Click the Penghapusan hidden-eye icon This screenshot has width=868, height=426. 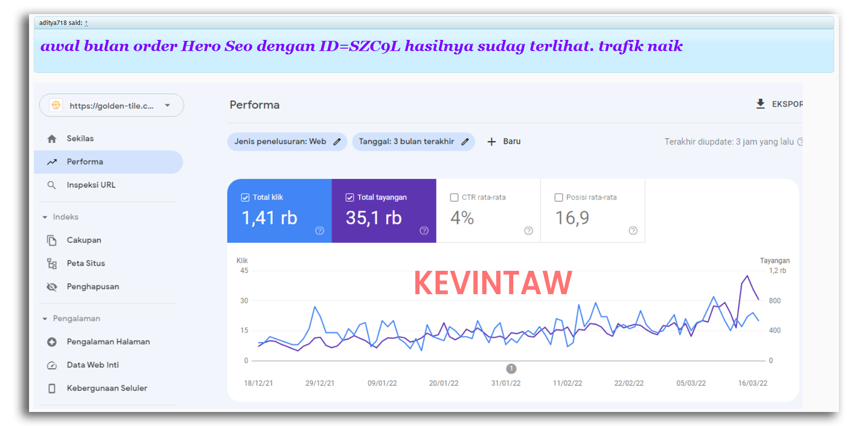[x=52, y=287]
